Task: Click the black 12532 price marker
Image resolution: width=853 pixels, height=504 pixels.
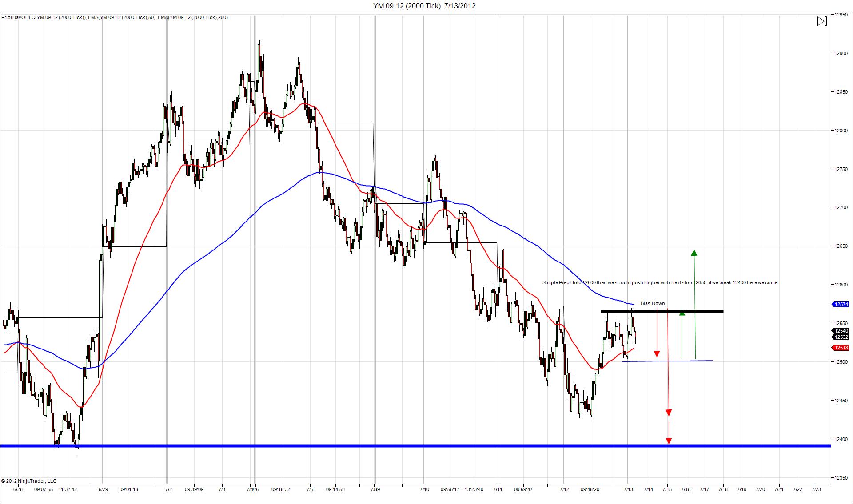Action: point(841,337)
